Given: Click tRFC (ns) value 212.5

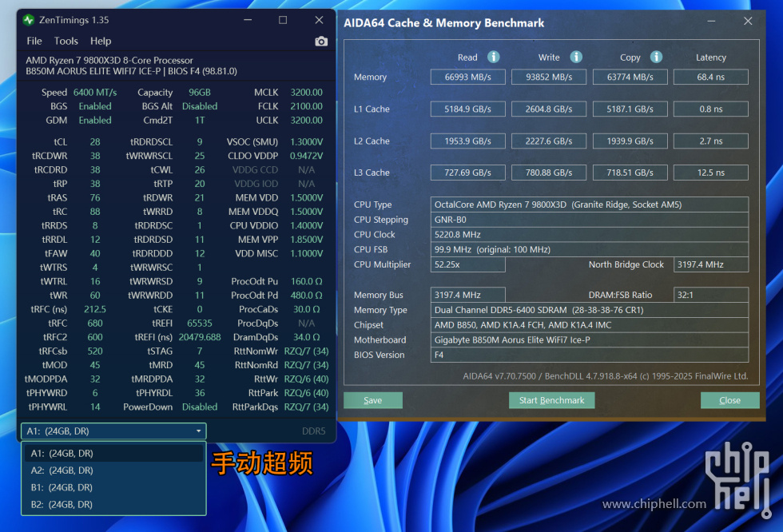Looking at the screenshot, I should point(95,309).
